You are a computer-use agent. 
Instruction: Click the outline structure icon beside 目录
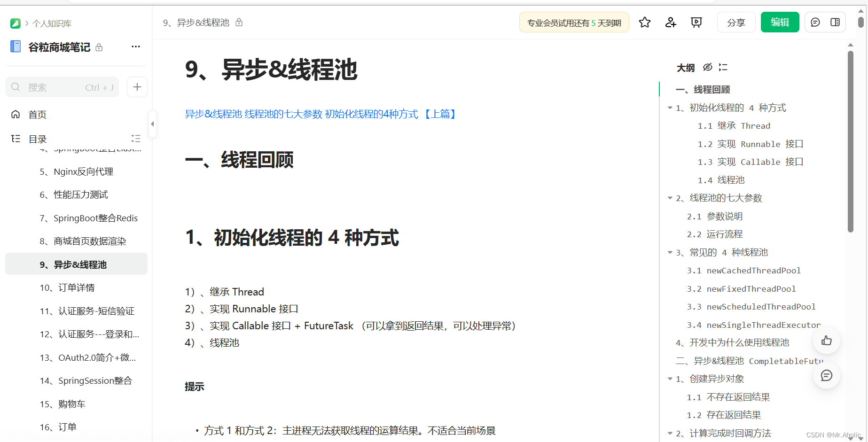coord(136,139)
